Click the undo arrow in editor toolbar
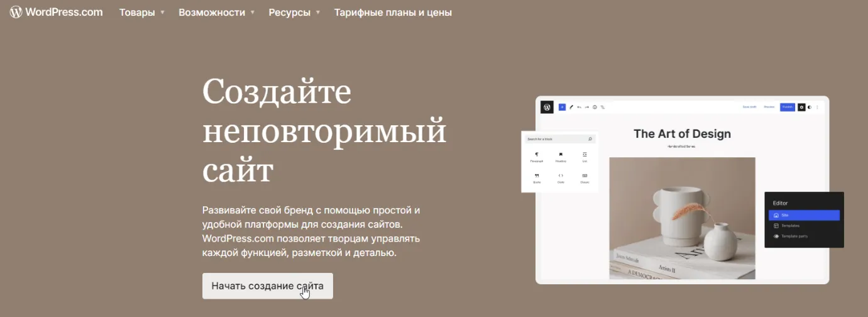Screen dimensions: 868x317 click(x=579, y=108)
